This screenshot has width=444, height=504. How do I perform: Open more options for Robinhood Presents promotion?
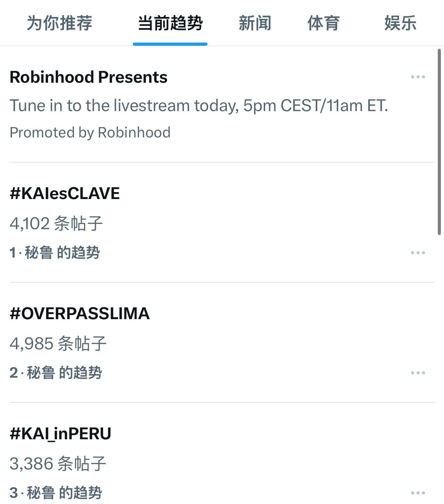pyautogui.click(x=418, y=77)
